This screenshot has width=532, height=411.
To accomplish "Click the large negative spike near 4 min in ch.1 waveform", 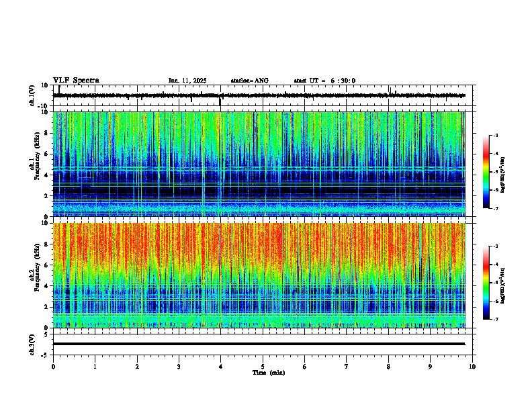I will coord(220,101).
